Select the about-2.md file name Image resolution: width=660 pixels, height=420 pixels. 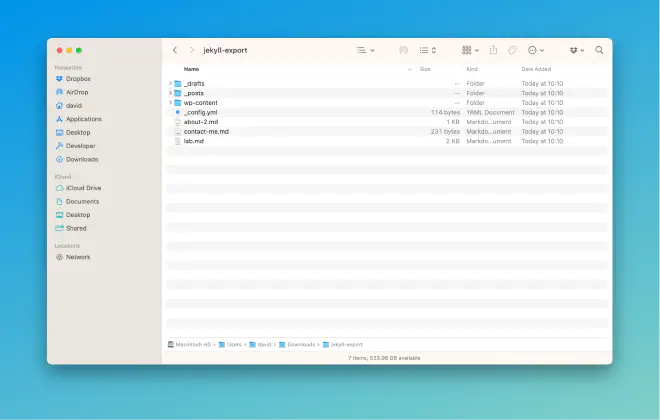click(x=201, y=122)
